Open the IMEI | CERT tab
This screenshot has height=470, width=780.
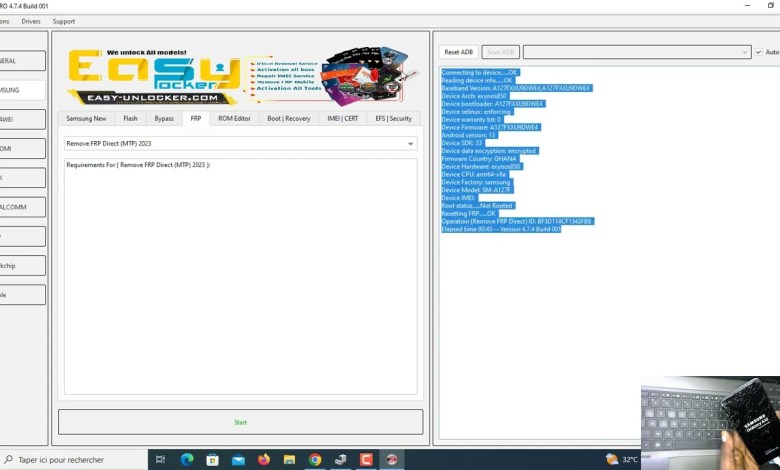click(343, 118)
